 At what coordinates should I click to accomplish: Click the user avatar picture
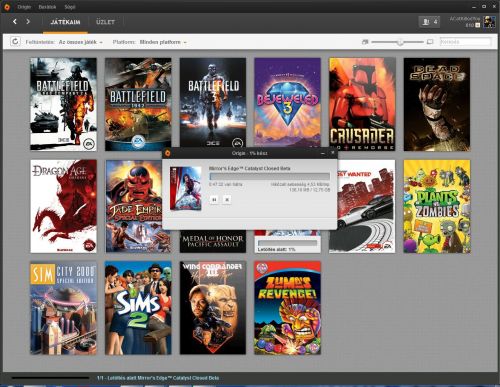coord(489,22)
